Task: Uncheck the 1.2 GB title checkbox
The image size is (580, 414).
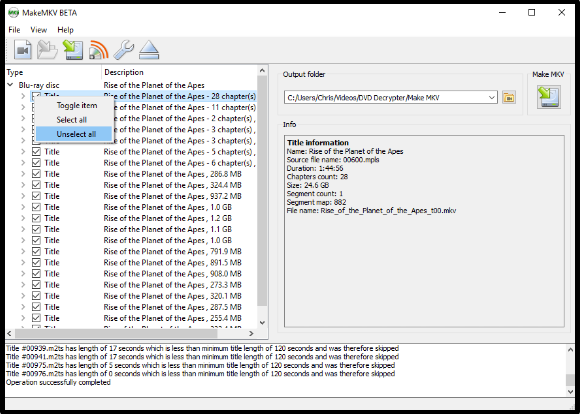Action: click(x=36, y=218)
